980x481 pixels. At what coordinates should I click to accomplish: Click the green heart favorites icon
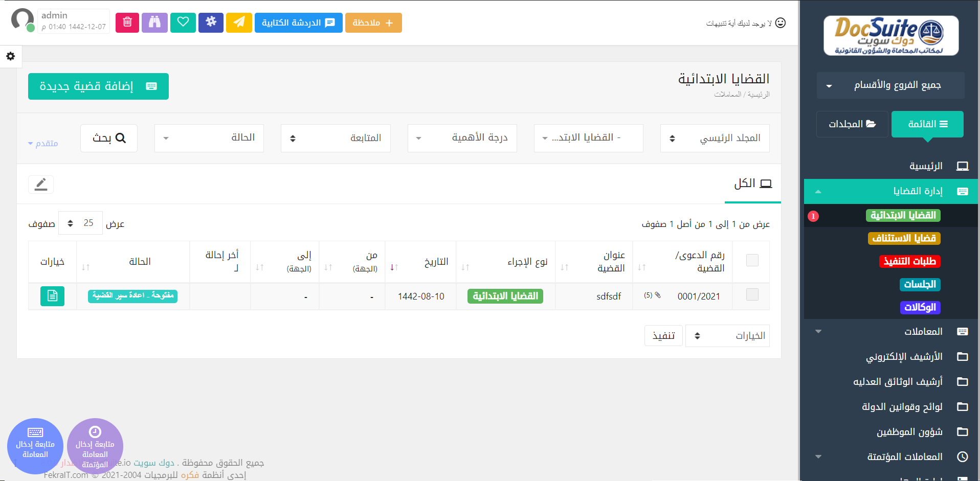pyautogui.click(x=183, y=22)
